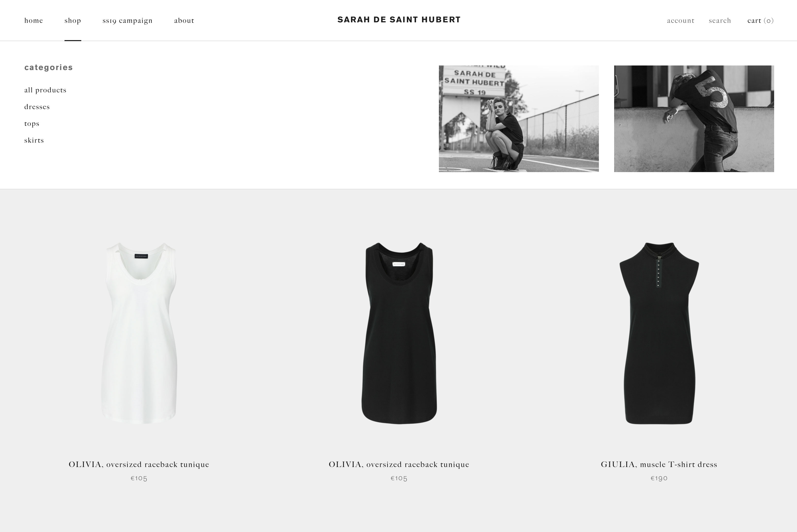This screenshot has height=532, width=797.
Task: Open the home menu item
Action: point(34,20)
